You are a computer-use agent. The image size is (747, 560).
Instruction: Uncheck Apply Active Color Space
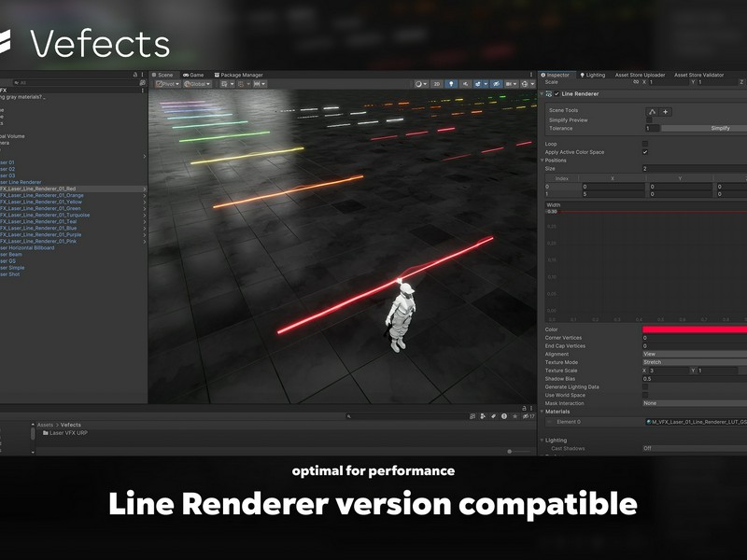(645, 152)
